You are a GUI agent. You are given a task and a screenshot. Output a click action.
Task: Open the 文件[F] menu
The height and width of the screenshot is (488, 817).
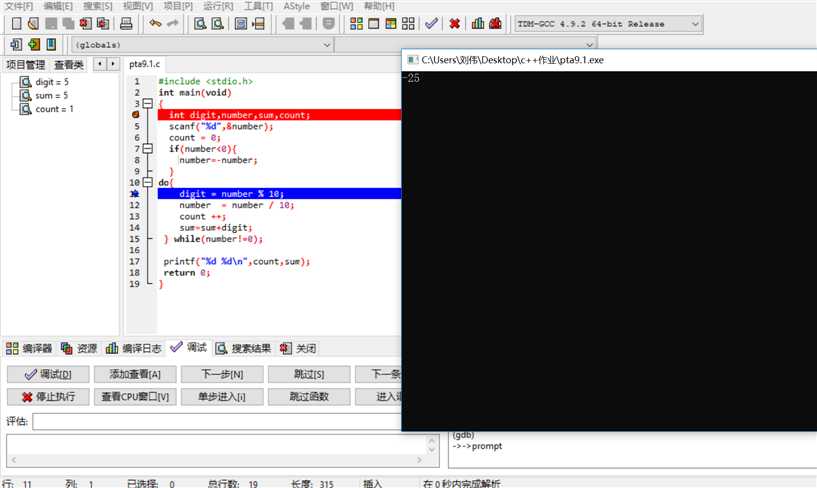pos(19,6)
